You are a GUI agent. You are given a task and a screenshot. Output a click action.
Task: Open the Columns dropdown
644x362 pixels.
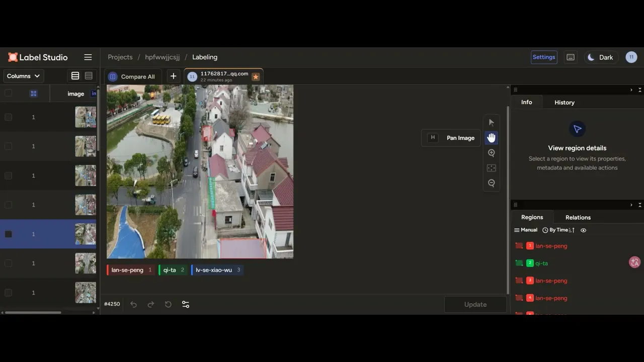coord(24,76)
